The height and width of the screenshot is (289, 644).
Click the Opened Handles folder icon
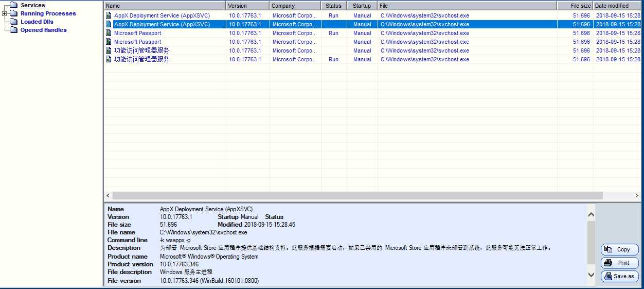(14, 30)
